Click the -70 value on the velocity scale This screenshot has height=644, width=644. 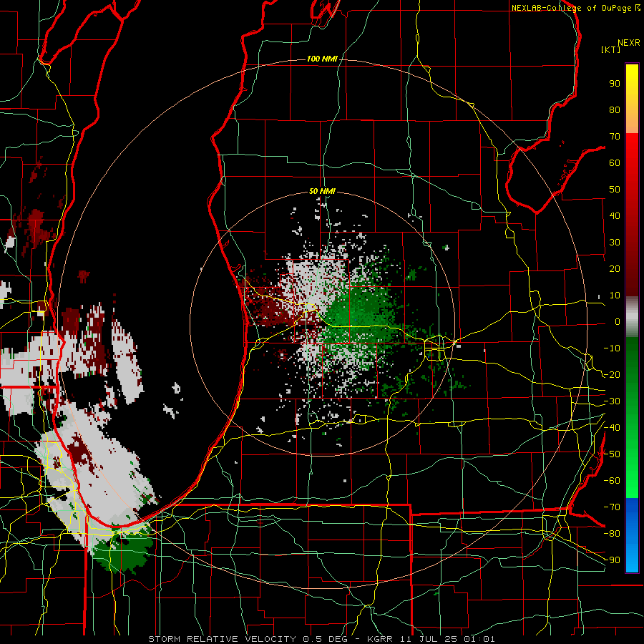click(612, 507)
